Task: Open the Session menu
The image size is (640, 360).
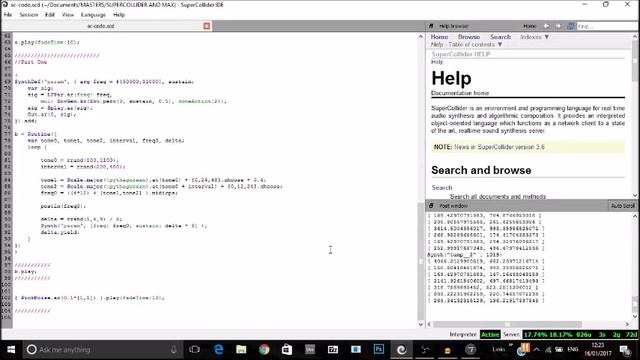Action: point(29,15)
